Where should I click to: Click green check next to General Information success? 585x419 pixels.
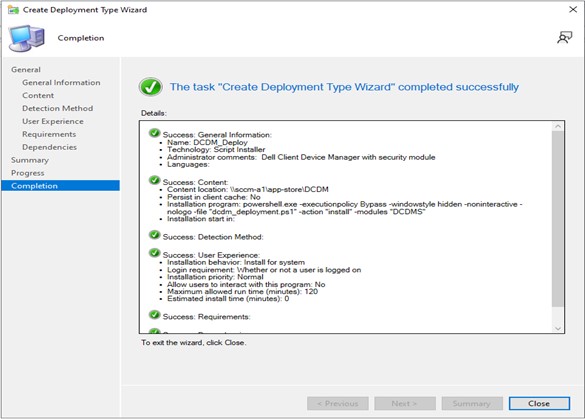point(154,133)
